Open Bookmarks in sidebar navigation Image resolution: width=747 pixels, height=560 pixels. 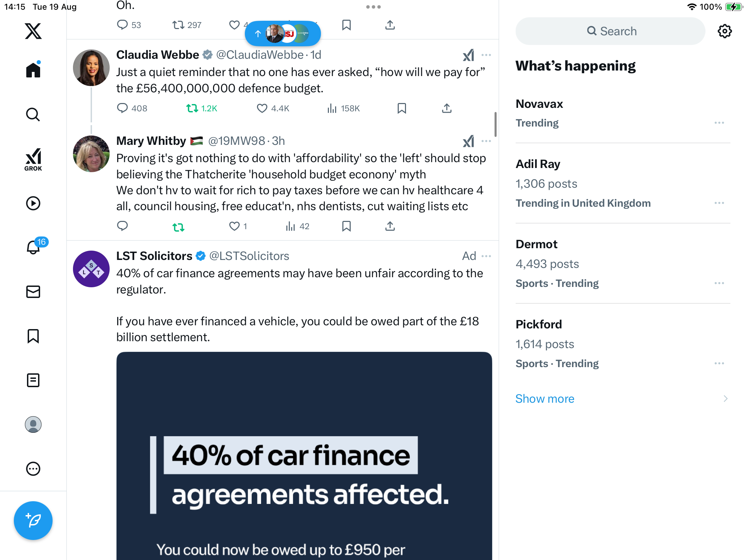tap(33, 336)
